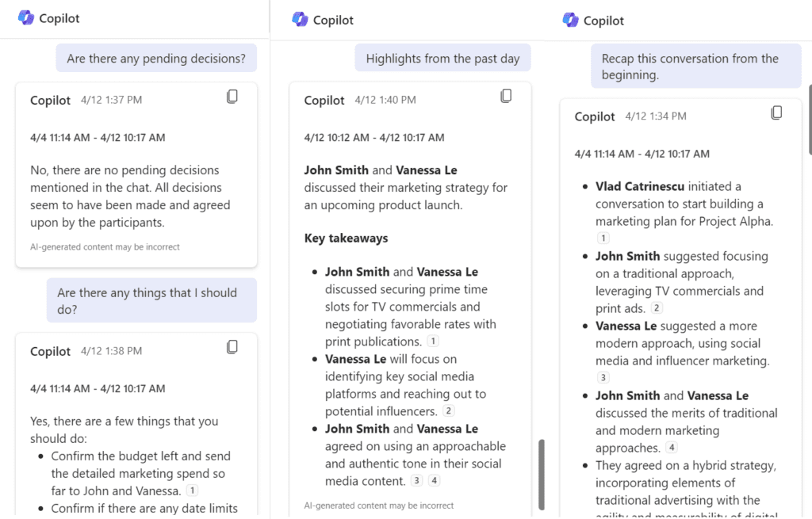Click the date range in the 1:37 PM card
This screenshot has height=519, width=812.
point(98,138)
